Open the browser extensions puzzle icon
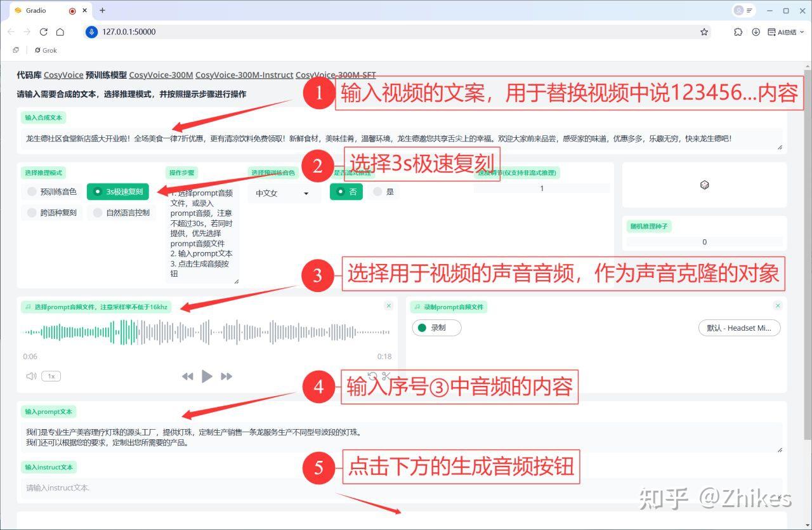This screenshot has width=812, height=530. [x=738, y=32]
